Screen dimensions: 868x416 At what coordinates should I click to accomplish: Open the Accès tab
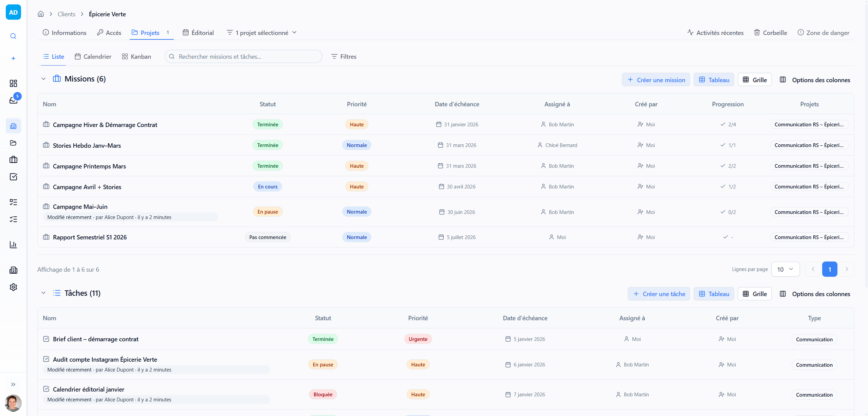point(109,33)
